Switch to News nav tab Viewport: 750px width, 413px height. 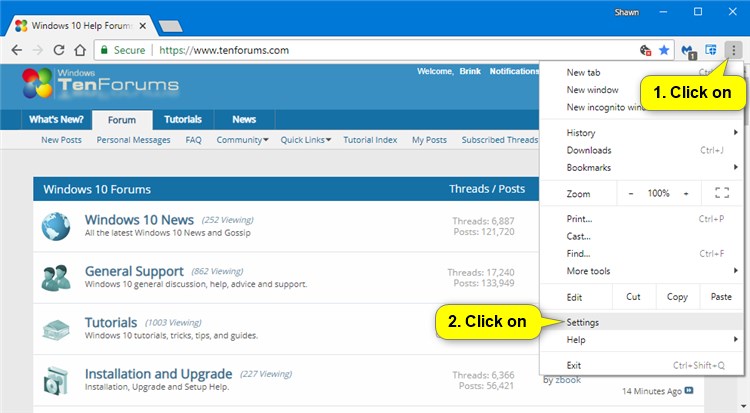point(244,120)
